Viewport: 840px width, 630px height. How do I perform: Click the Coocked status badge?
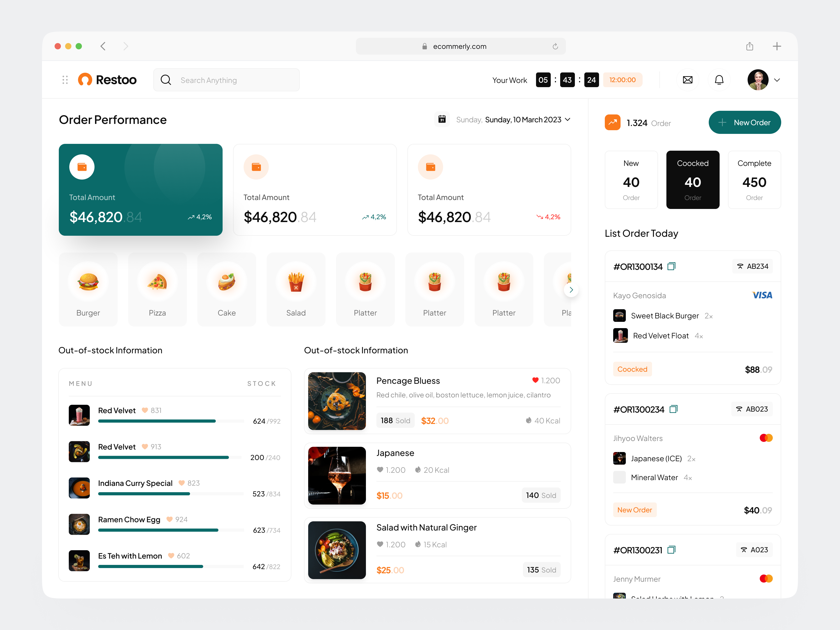point(632,369)
